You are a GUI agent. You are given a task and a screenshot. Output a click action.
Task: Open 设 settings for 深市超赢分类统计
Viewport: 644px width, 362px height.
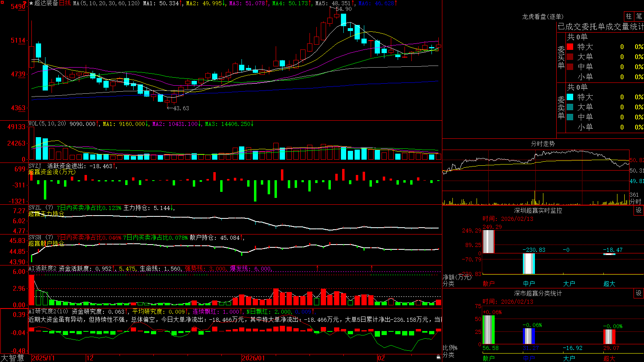click(639, 293)
